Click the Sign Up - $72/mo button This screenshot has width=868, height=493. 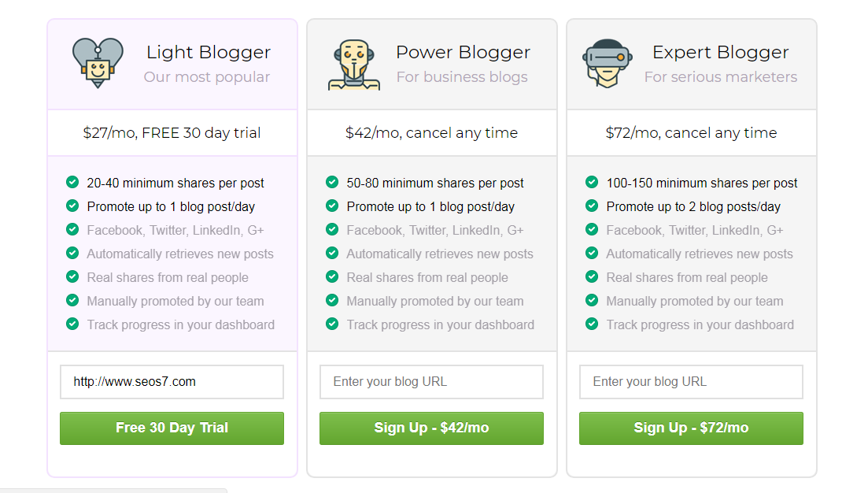(691, 428)
